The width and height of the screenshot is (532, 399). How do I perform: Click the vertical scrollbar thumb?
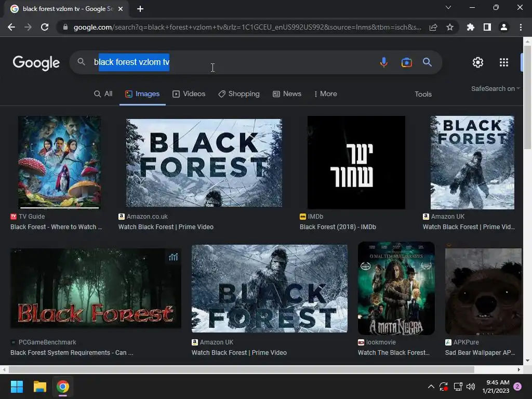coord(527,97)
